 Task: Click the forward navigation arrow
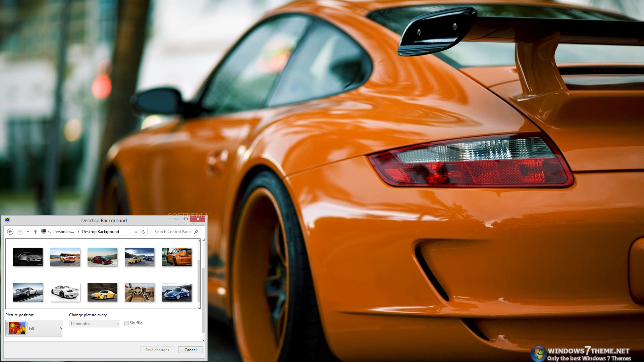(x=20, y=232)
